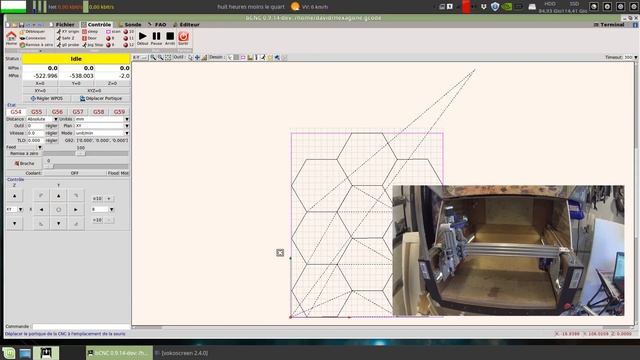Click the XYZ=0 zero button

point(94,90)
